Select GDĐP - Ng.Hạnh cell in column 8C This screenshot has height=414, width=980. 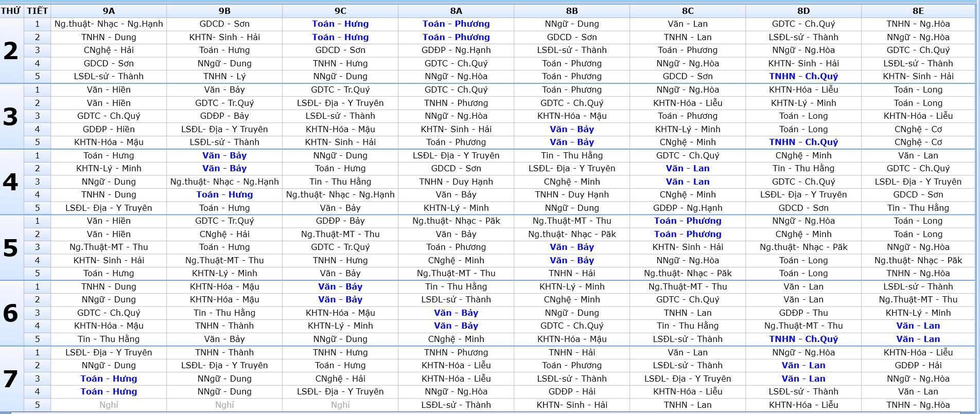click(688, 208)
